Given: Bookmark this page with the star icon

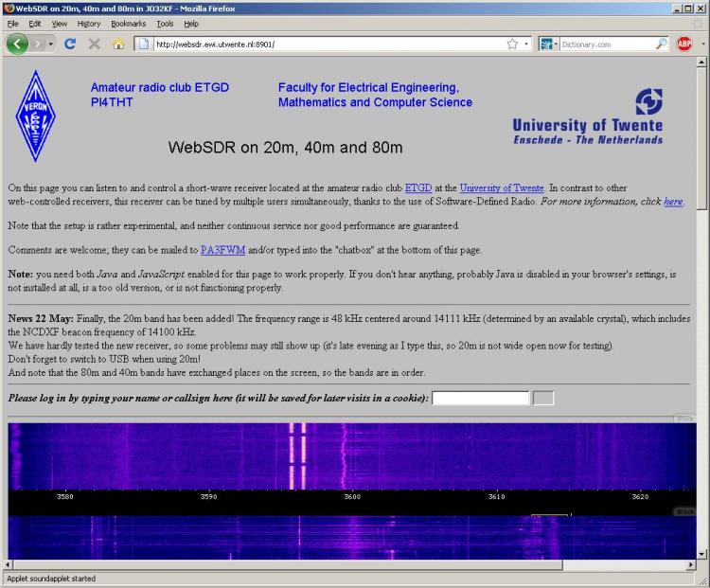Looking at the screenshot, I should coord(512,44).
